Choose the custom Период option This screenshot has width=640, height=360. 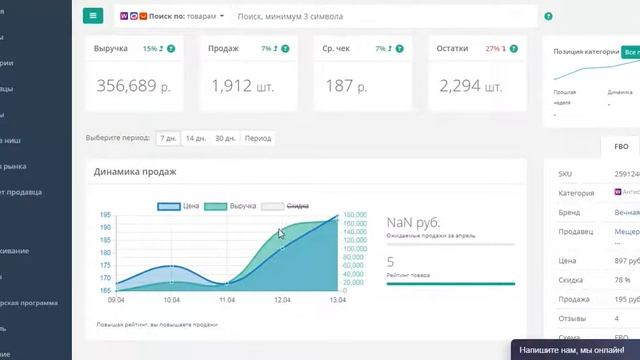pos(258,138)
